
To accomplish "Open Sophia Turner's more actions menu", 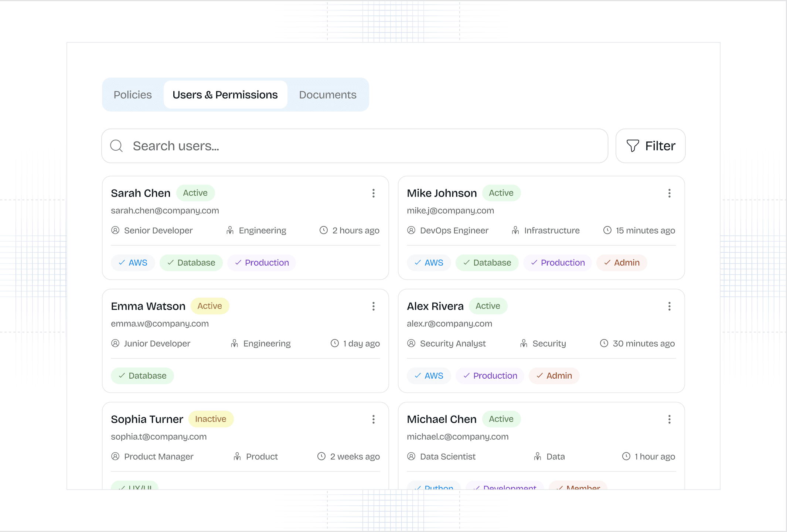I will pyautogui.click(x=373, y=419).
